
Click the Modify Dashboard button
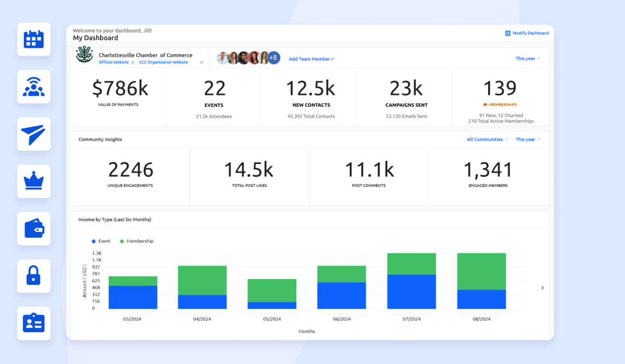pyautogui.click(x=527, y=33)
